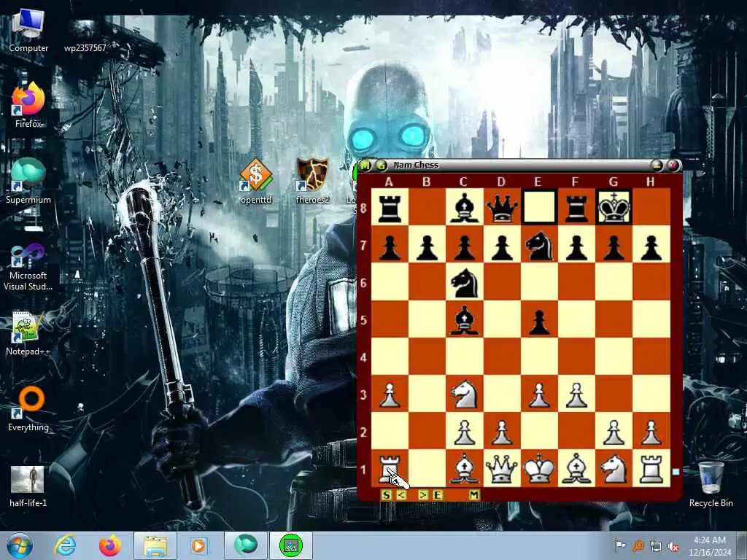This screenshot has width=747, height=560.
Task: Minimize the Nam Chess window
Action: [x=657, y=166]
